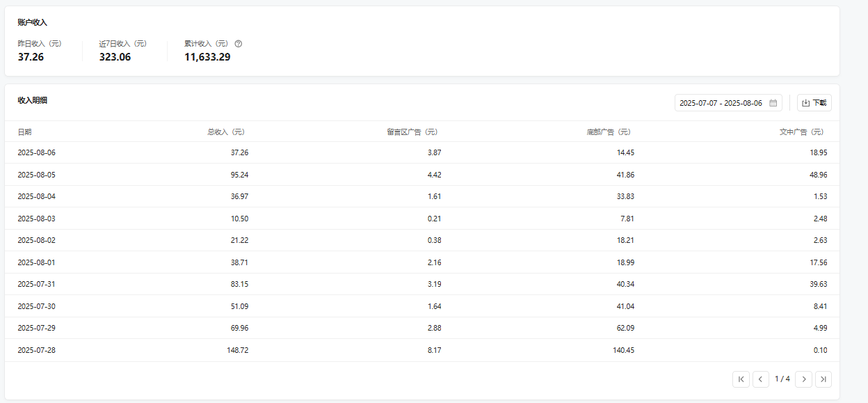Screen dimensions: 868x403
Task: Click the 1 / 4 page indicator
Action: coord(782,379)
